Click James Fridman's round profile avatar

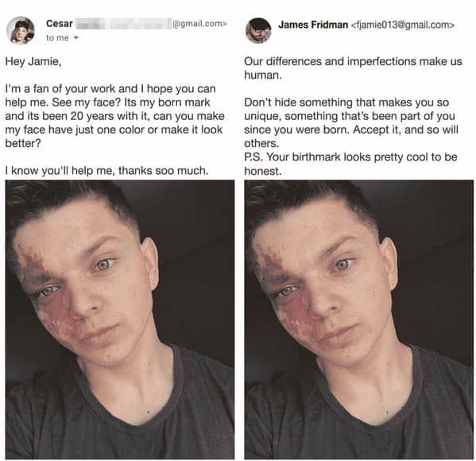pyautogui.click(x=258, y=30)
